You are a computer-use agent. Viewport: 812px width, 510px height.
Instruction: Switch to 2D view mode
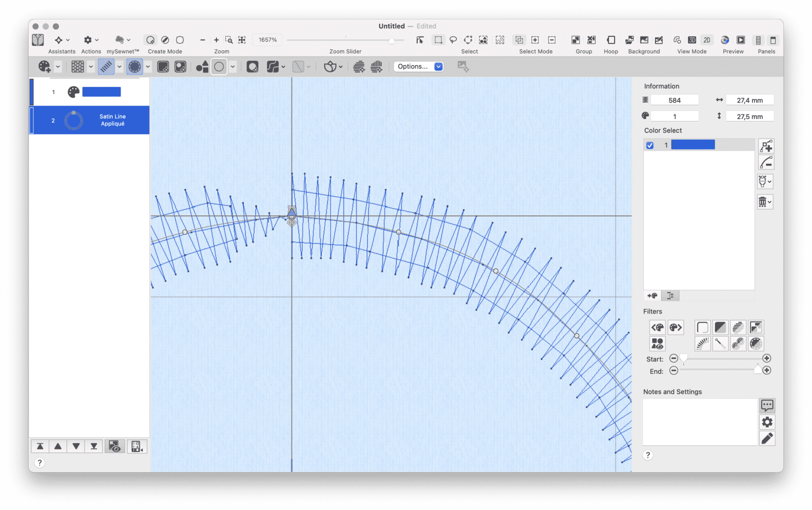(707, 40)
